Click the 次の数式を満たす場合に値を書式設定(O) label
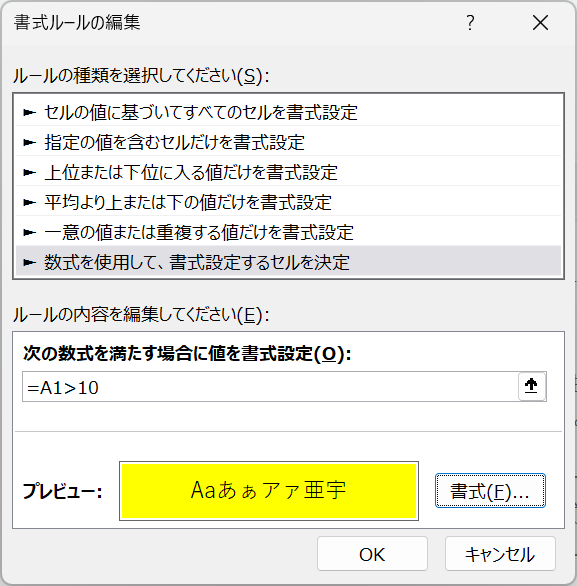The image size is (577, 586). pyautogui.click(x=187, y=353)
